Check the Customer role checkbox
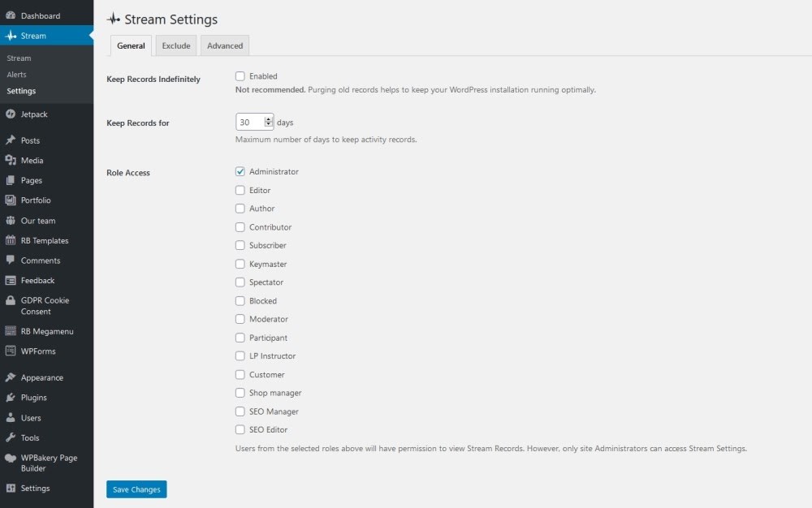The width and height of the screenshot is (812, 508). coord(240,375)
